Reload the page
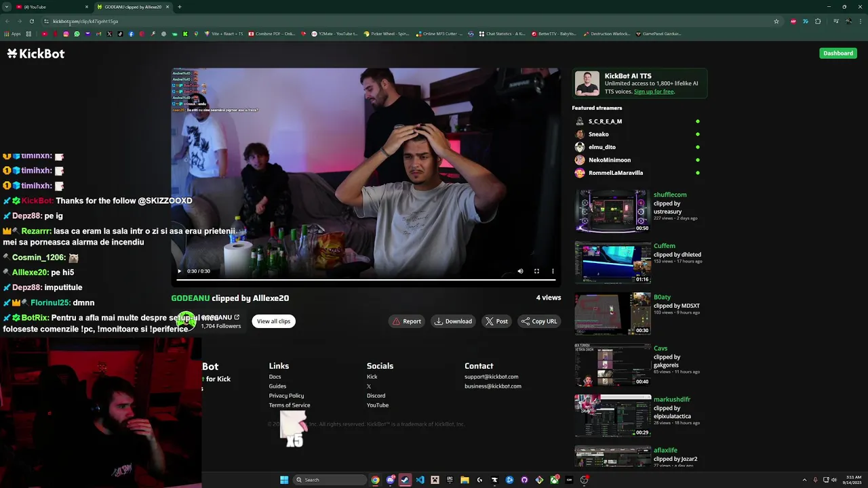The width and height of the screenshot is (868, 488). pyautogui.click(x=31, y=21)
